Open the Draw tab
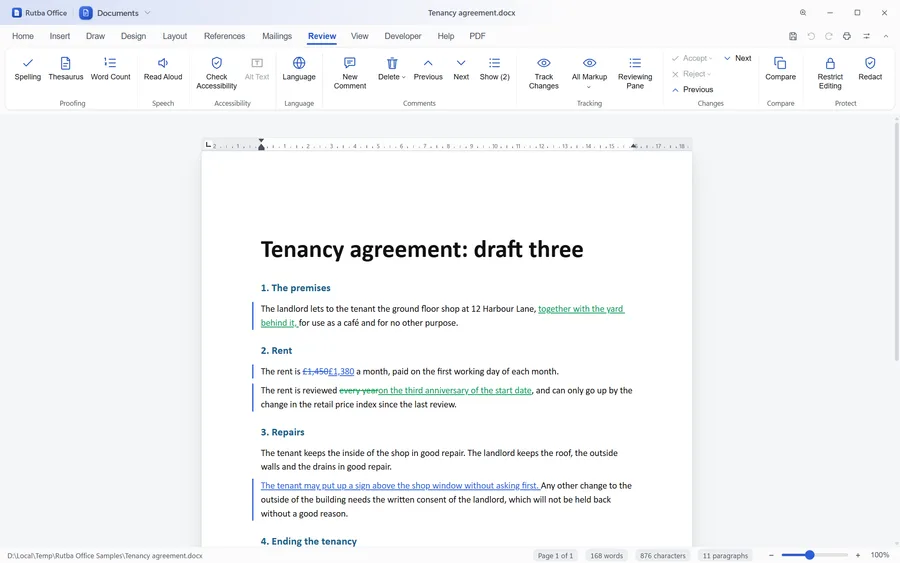The width and height of the screenshot is (900, 563). [95, 36]
